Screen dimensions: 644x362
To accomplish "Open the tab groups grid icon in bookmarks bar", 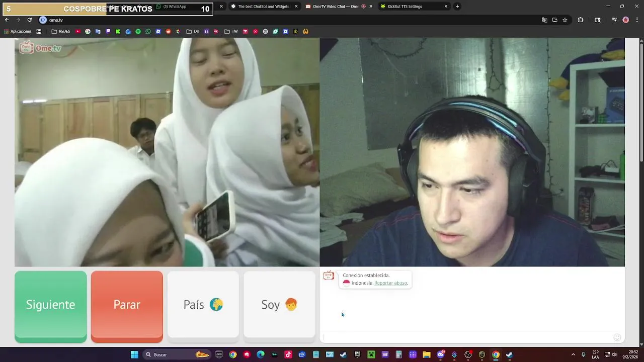I will pos(39,32).
